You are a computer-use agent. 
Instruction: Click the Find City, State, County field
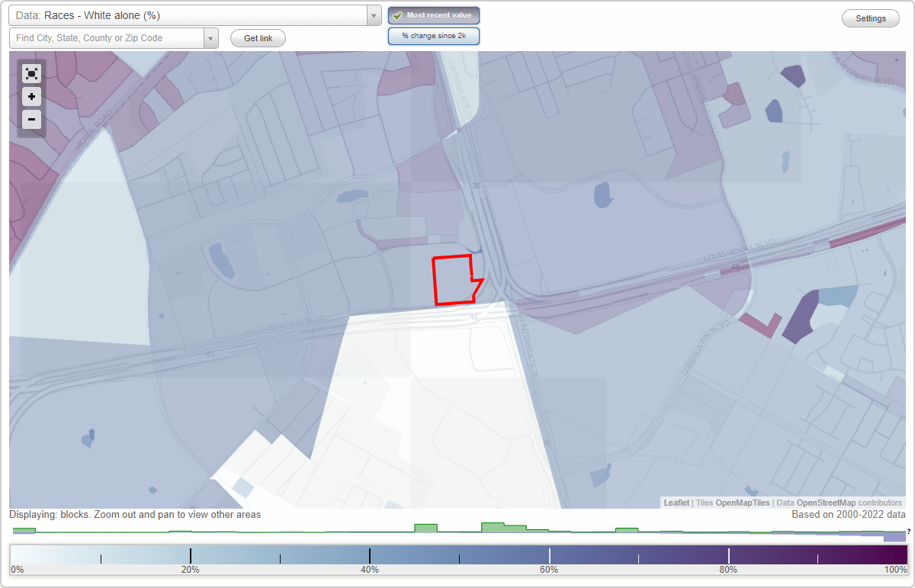pyautogui.click(x=107, y=38)
